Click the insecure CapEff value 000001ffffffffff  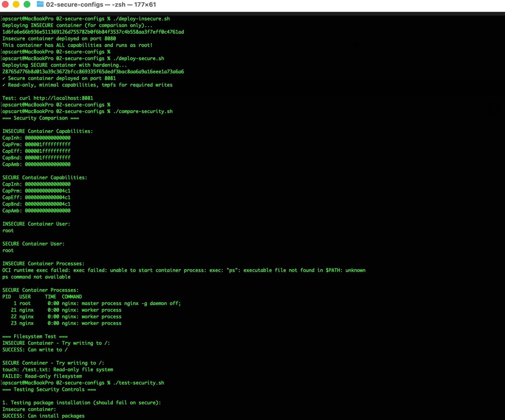click(48, 151)
